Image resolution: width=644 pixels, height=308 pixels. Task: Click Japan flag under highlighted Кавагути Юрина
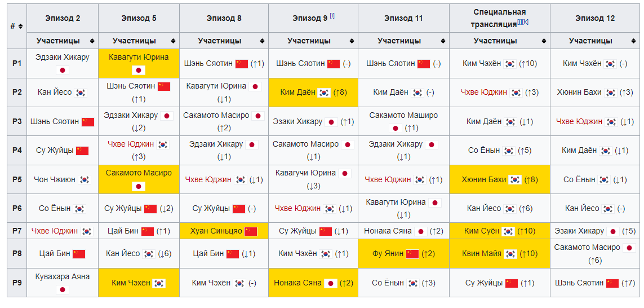click(139, 70)
